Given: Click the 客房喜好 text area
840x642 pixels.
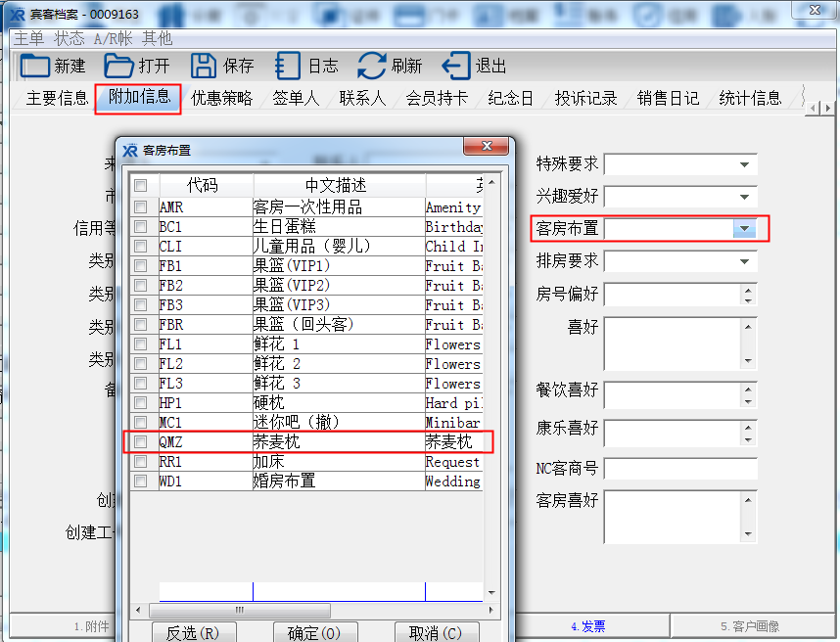Looking at the screenshot, I should click(674, 517).
